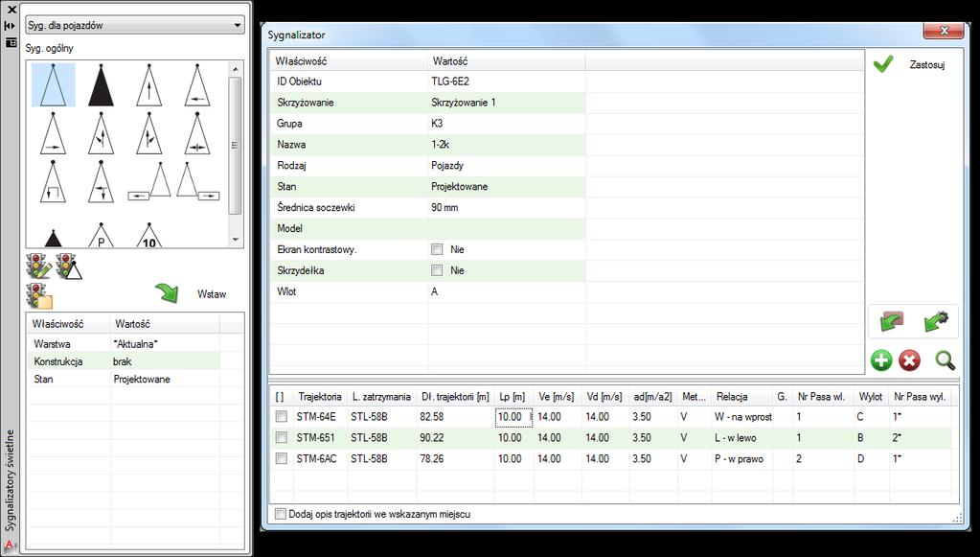Click the Wlot value A

[x=434, y=291]
